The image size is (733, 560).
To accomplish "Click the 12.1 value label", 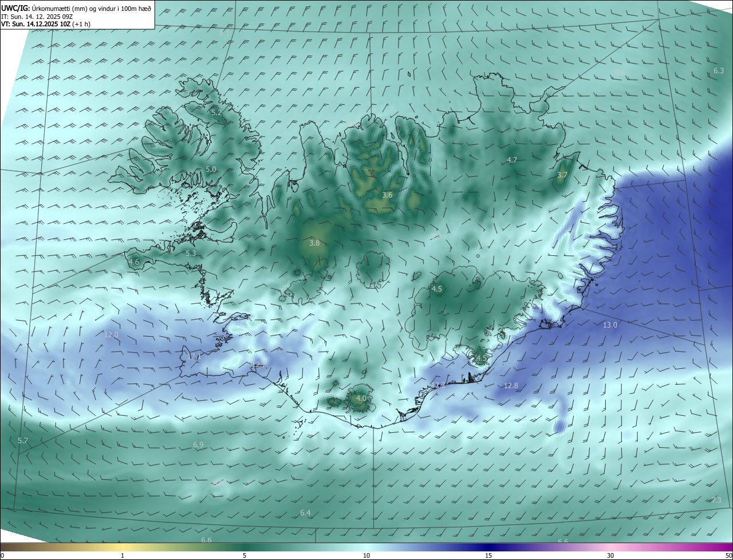I will (195, 357).
